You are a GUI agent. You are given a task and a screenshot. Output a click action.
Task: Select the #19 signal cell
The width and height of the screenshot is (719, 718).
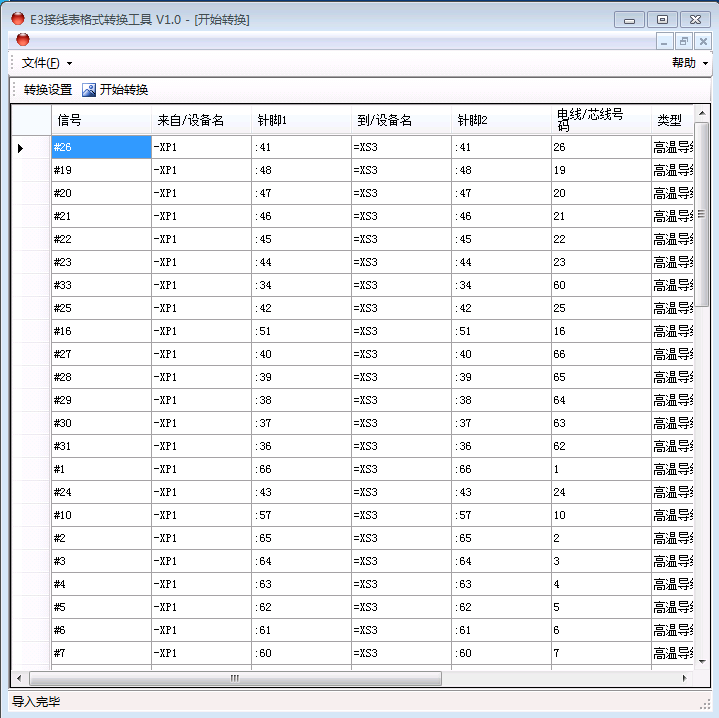pos(100,170)
